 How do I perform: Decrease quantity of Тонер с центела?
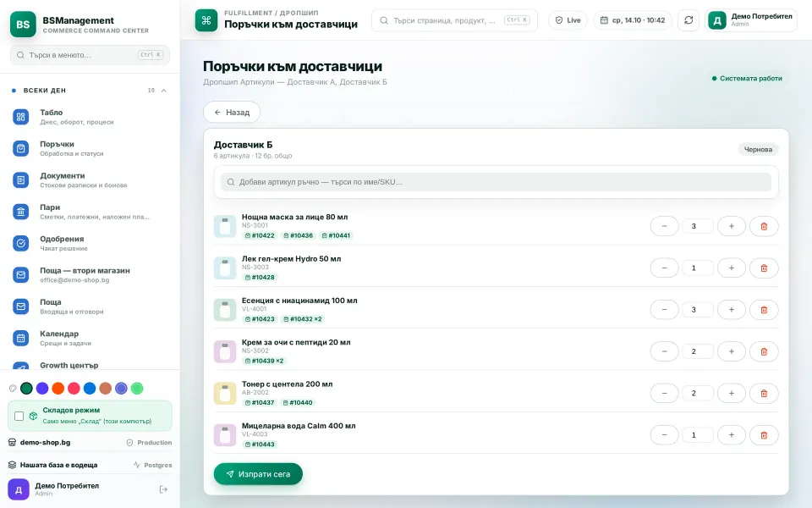(x=665, y=393)
